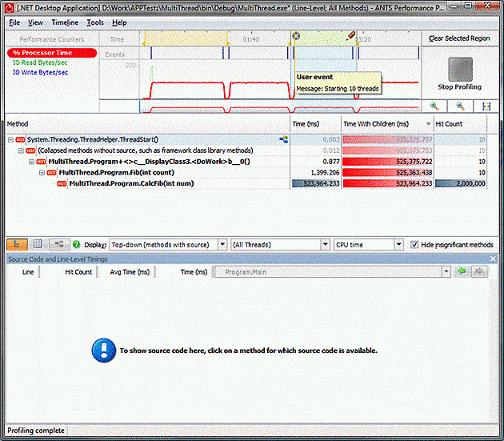Open the Timeline menu

[x=65, y=22]
